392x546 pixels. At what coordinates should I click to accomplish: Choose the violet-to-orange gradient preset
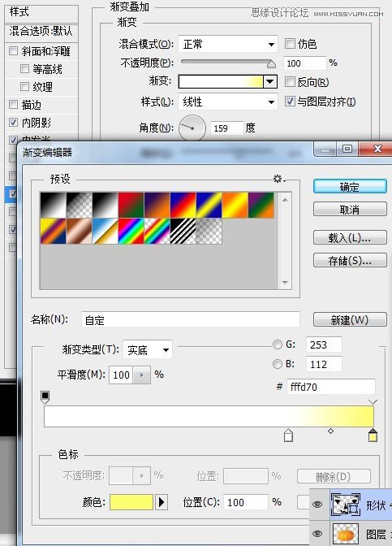point(157,205)
